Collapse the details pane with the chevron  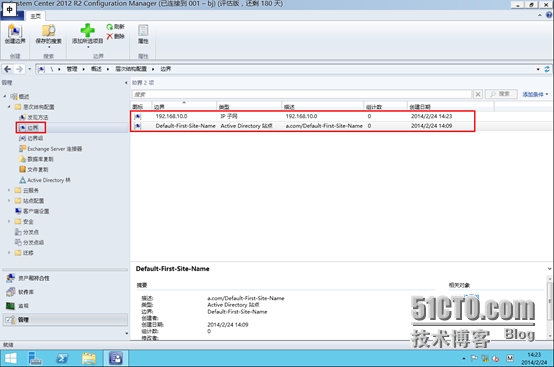(x=549, y=269)
